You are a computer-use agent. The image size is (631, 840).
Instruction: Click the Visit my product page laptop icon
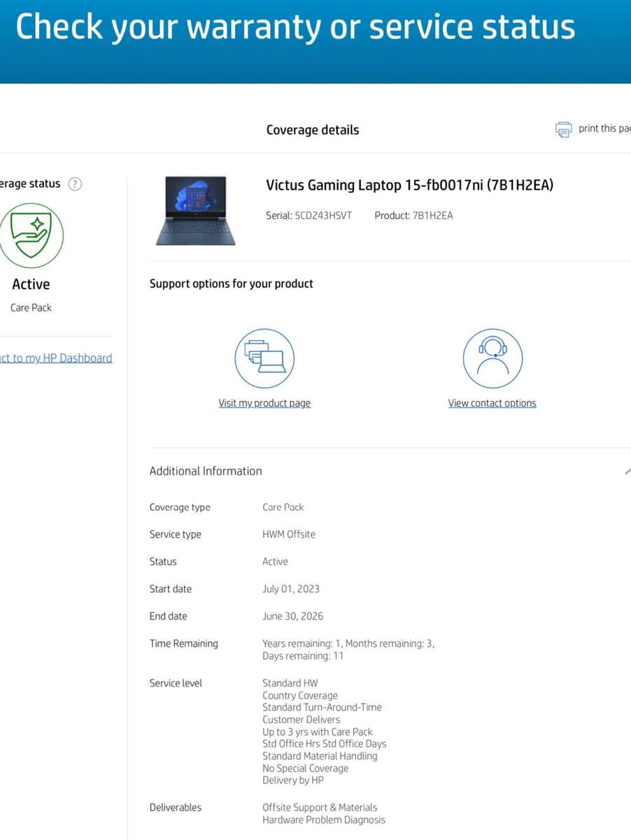264,358
